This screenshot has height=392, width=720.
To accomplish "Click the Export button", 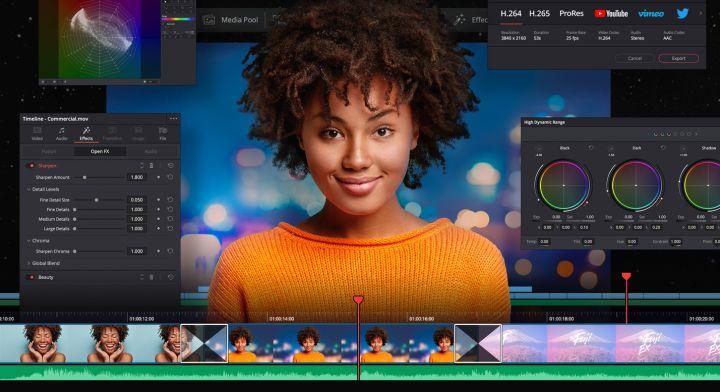I will (x=679, y=58).
